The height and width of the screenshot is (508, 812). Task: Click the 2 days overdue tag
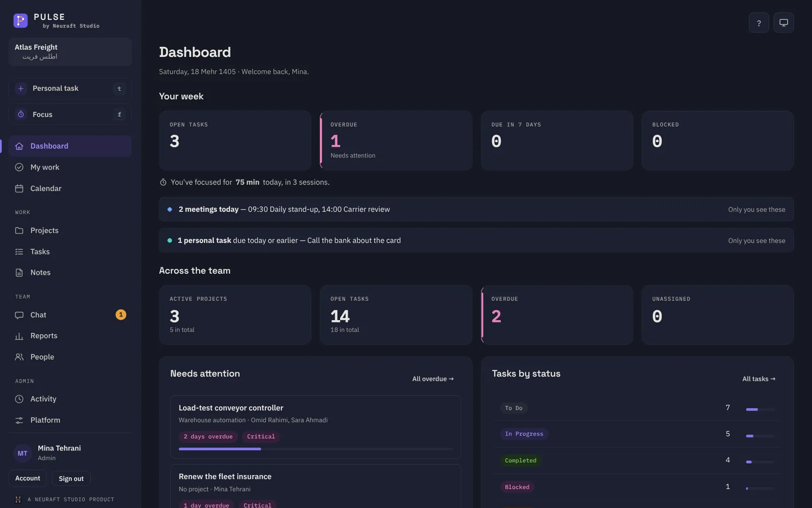tap(208, 437)
